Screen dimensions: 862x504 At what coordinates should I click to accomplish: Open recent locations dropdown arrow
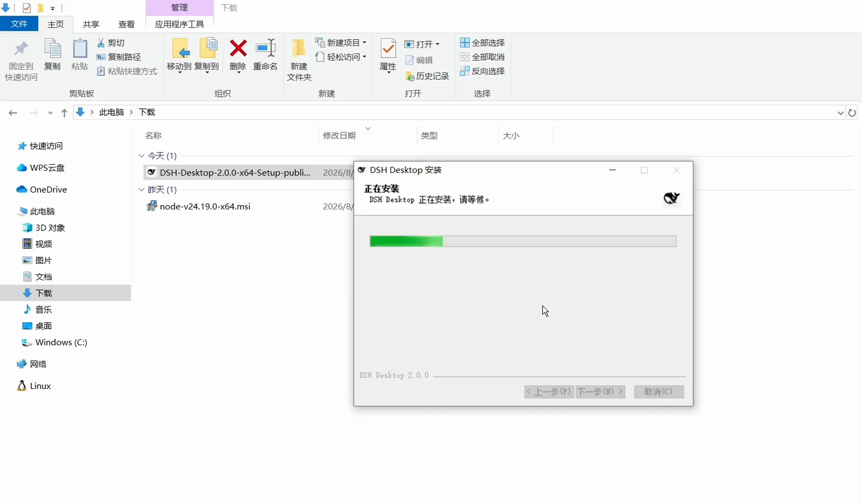tap(50, 113)
